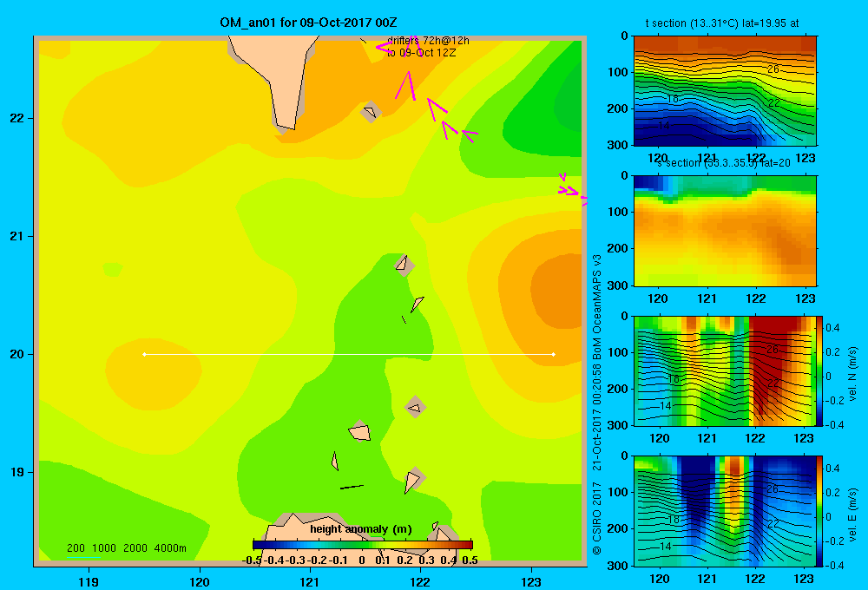
Task: Click latitude label 22 on the main map axis
Action: tap(16, 118)
